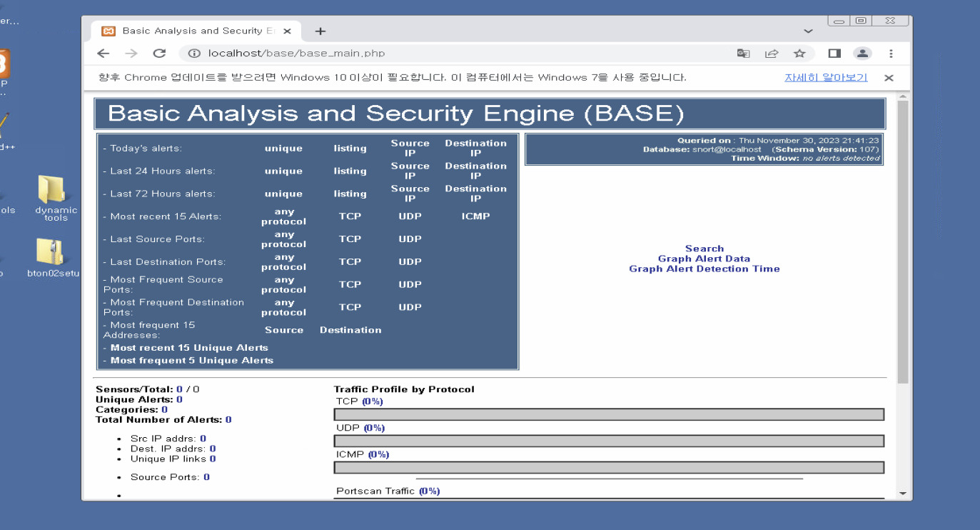Click TCP for Last Destination Ports
This screenshot has width=980, height=530.
tap(350, 262)
